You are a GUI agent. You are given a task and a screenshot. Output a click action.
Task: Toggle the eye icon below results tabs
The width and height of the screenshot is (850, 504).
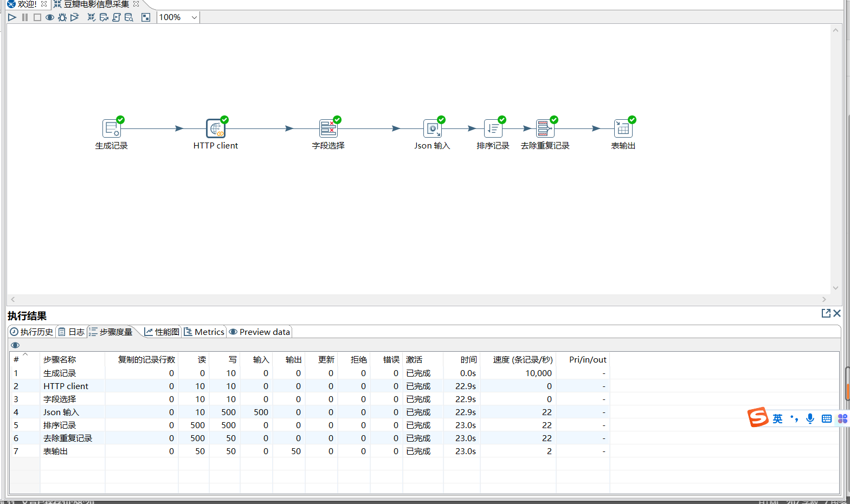(x=15, y=345)
